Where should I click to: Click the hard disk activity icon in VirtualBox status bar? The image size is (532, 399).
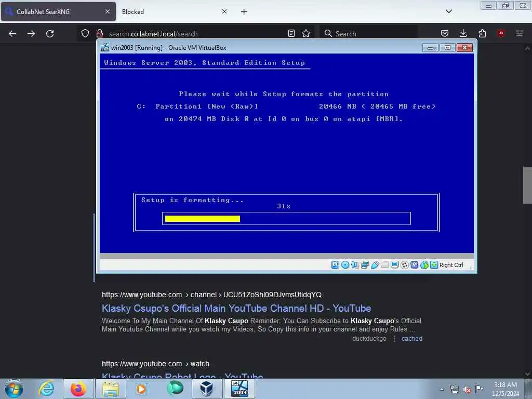click(335, 265)
